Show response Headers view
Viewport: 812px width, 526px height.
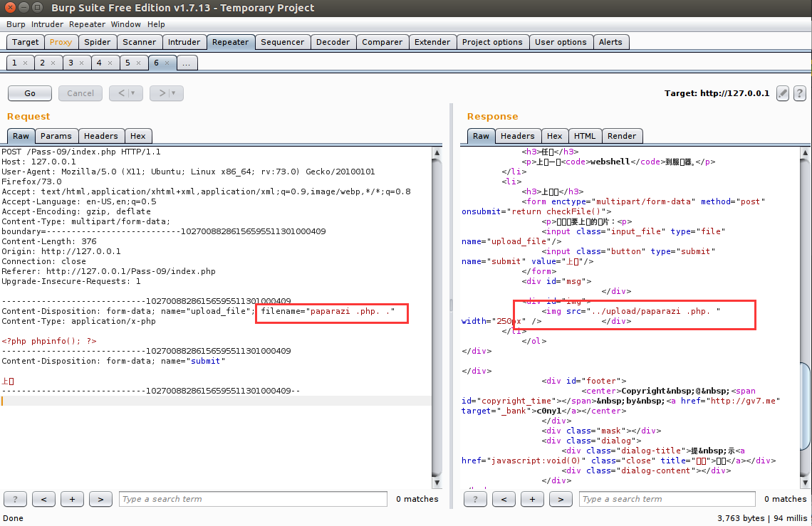point(517,136)
